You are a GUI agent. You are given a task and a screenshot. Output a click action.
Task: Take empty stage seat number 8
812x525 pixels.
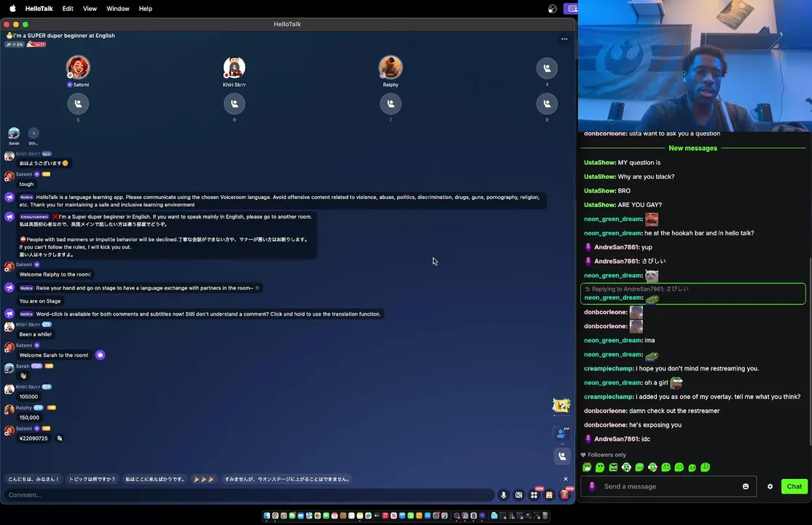pyautogui.click(x=547, y=104)
